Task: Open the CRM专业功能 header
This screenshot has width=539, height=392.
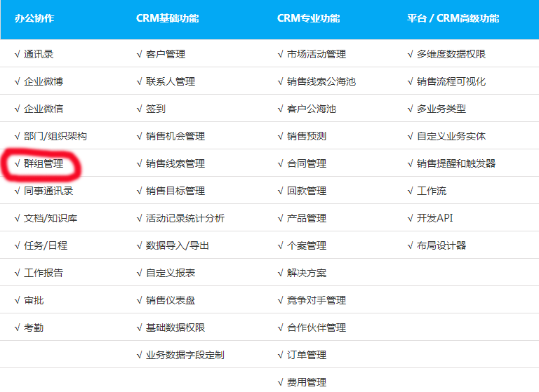Action: pyautogui.click(x=307, y=18)
